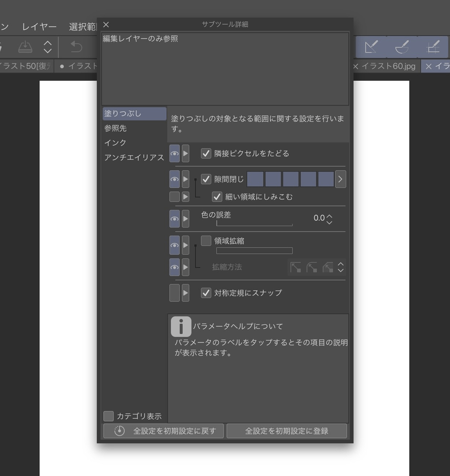Click 全設定を初期設定に戻す button

[164, 431]
